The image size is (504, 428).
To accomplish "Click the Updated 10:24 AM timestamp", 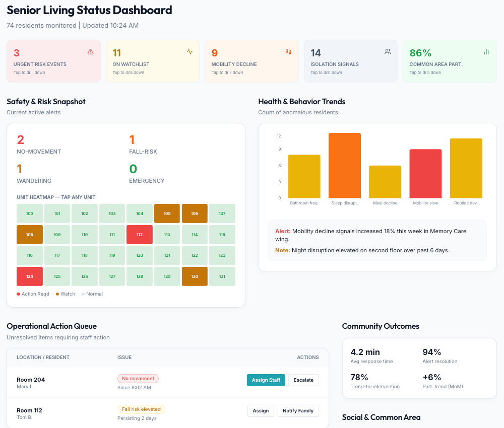I will point(110,25).
